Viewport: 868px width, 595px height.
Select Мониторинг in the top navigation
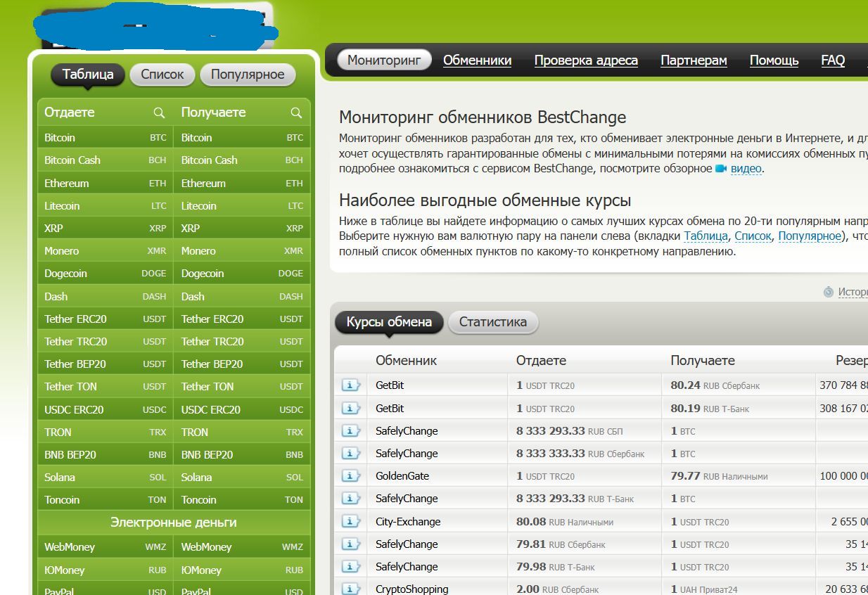384,60
